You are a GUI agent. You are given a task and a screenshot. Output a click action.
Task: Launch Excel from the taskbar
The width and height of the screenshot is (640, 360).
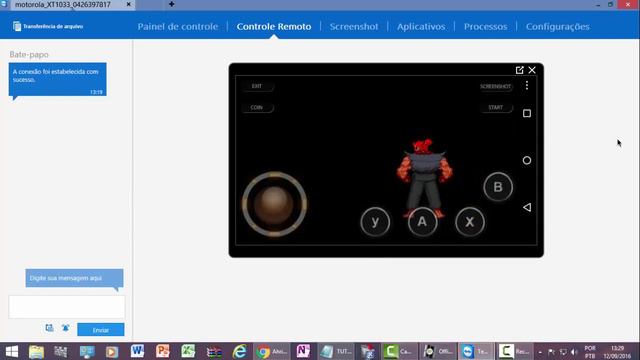[188, 351]
